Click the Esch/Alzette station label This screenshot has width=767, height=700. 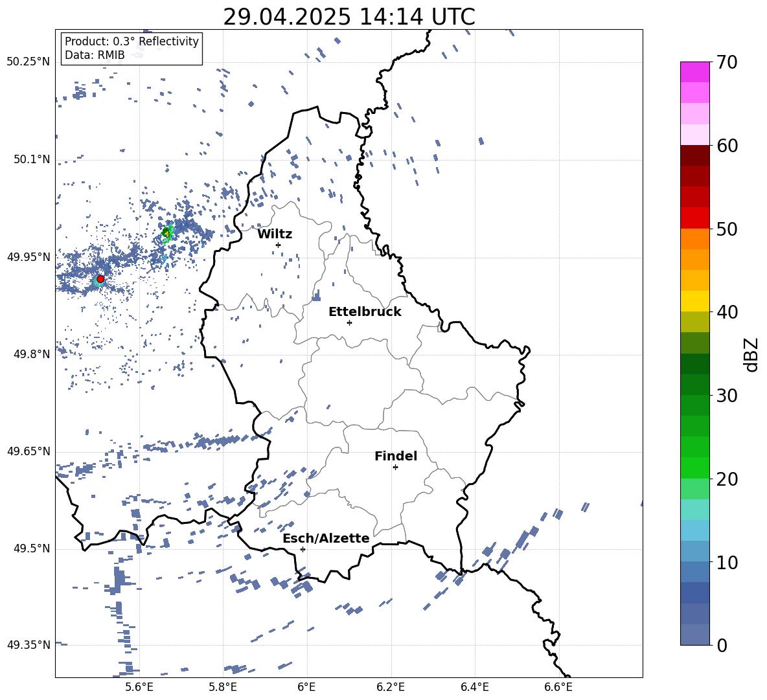[x=326, y=538]
